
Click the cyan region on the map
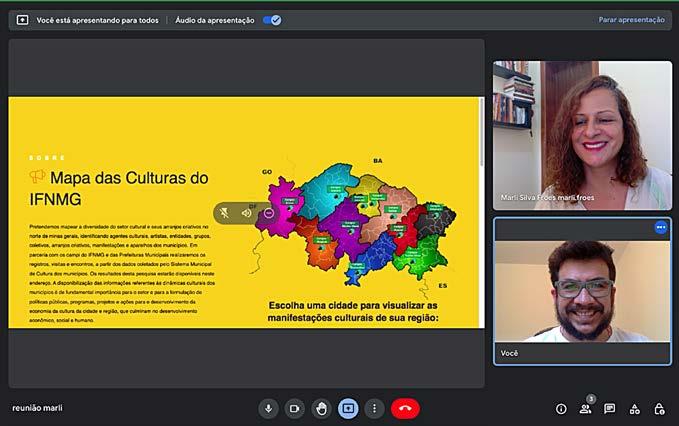328,190
